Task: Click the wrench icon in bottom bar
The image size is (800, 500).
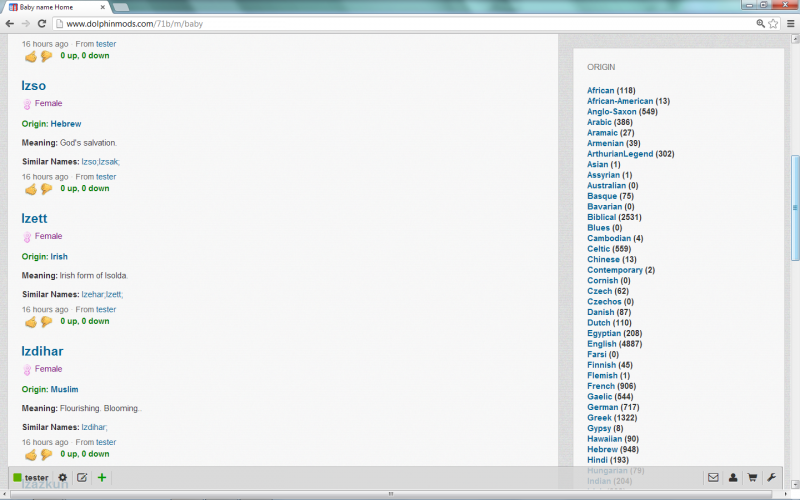Action: [x=771, y=478]
